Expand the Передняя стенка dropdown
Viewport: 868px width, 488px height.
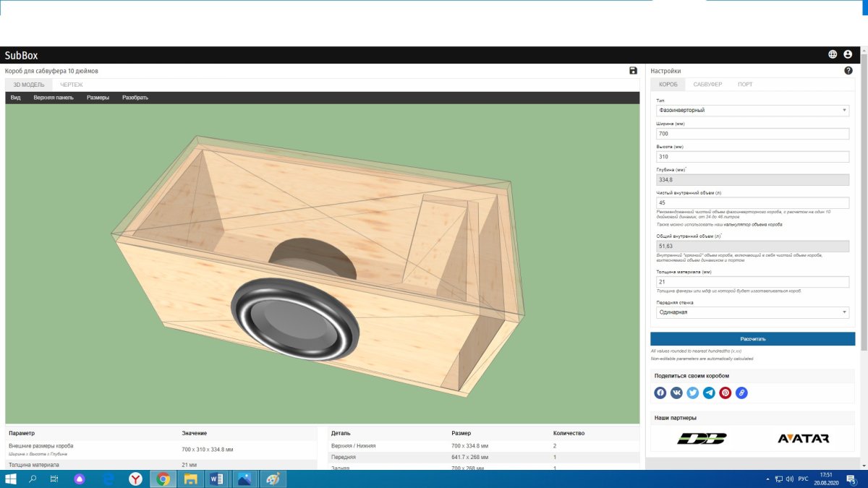coord(752,312)
